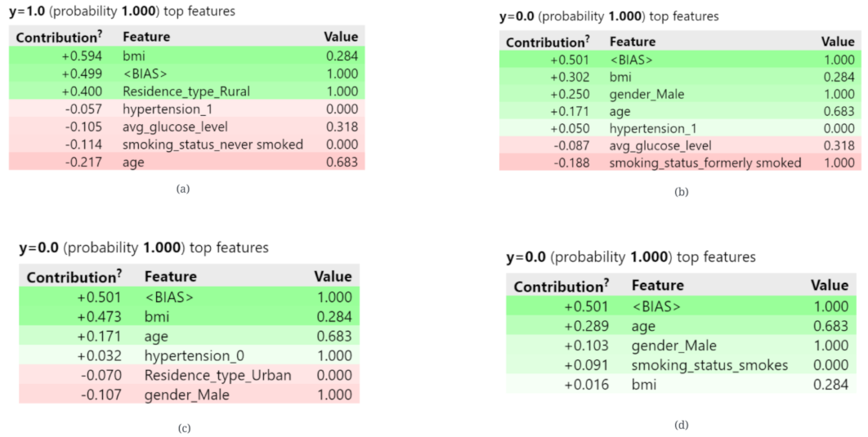The image size is (868, 437).
Task: Click the Feature column header in table (c)
Action: [x=170, y=277]
